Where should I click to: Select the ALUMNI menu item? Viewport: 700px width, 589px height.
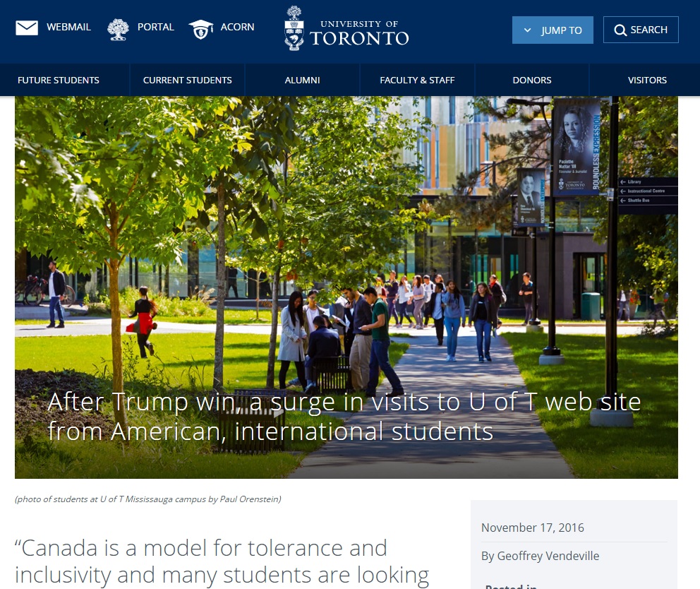click(302, 80)
